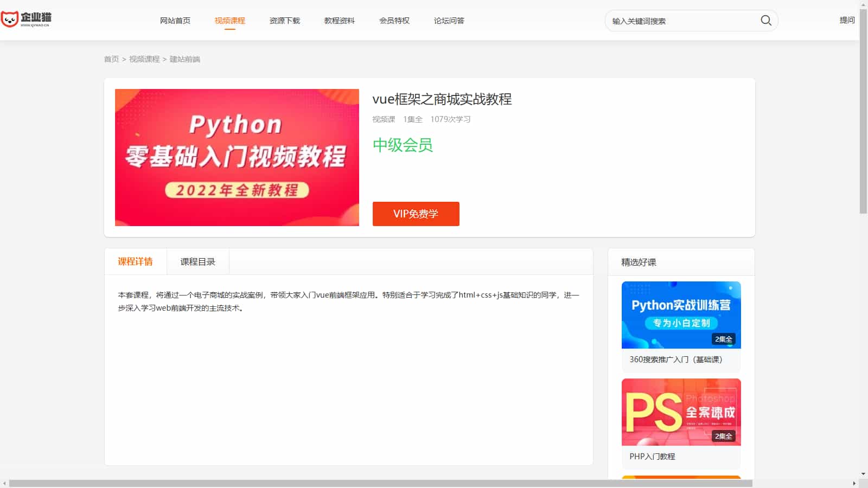The image size is (868, 488).
Task: Open 教程资料 navigation link
Action: (x=339, y=21)
